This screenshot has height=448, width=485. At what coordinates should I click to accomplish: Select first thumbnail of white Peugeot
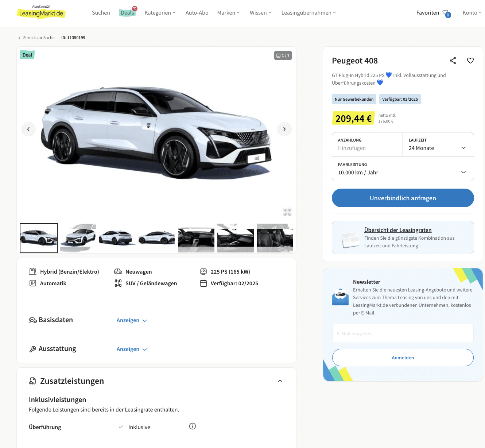[x=39, y=238]
